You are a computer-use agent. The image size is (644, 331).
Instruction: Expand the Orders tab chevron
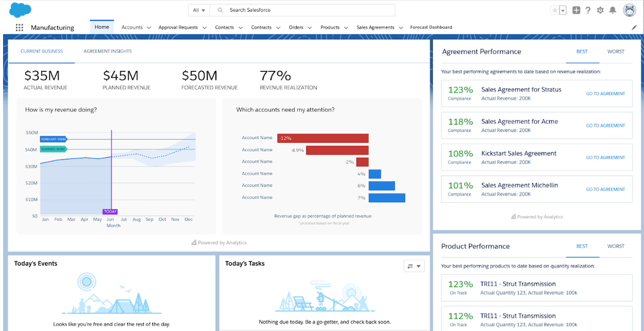pyautogui.click(x=310, y=27)
